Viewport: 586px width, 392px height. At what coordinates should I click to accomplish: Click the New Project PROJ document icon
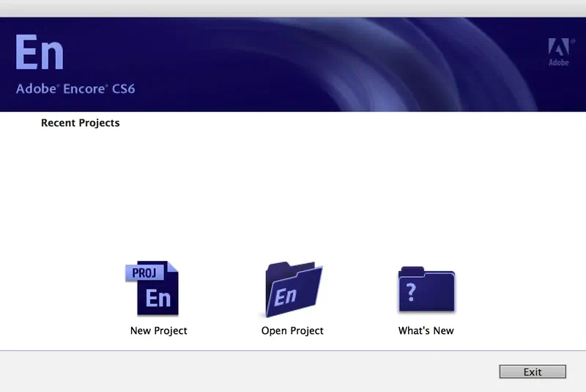pyautogui.click(x=152, y=288)
